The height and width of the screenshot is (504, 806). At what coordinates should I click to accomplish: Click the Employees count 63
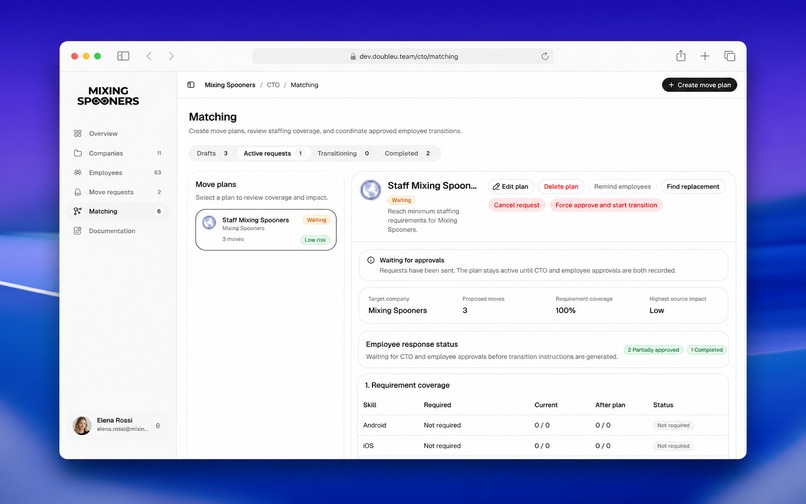(157, 173)
